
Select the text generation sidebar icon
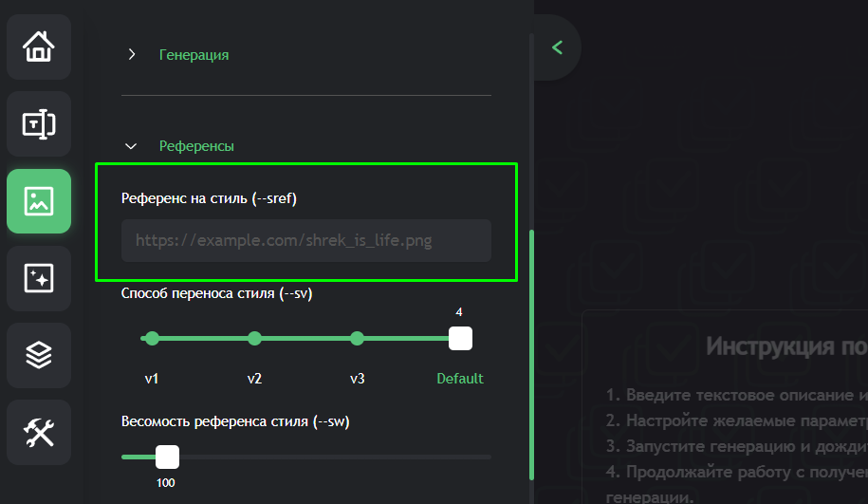pyautogui.click(x=39, y=124)
